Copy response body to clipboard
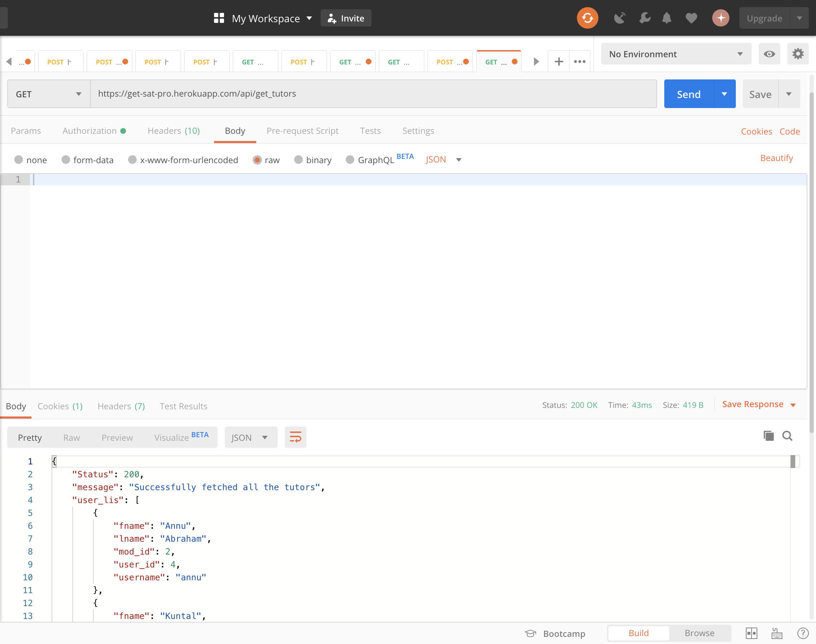Image resolution: width=816 pixels, height=644 pixels. click(x=768, y=436)
